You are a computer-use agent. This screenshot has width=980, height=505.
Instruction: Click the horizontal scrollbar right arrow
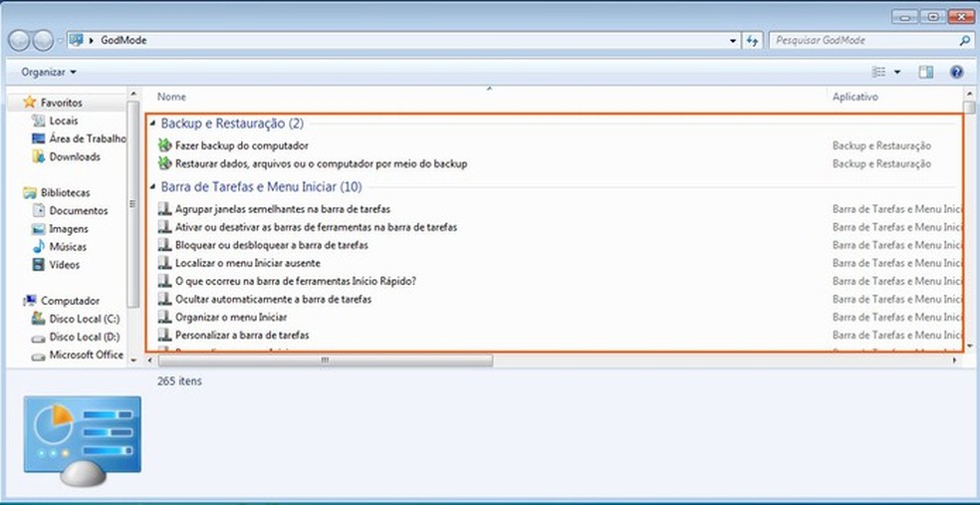point(954,361)
